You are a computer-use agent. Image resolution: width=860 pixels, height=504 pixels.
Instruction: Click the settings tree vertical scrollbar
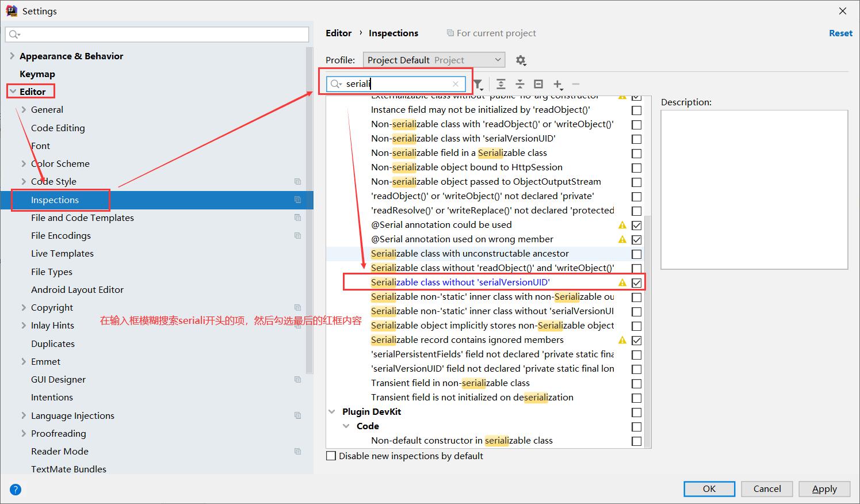(309, 210)
